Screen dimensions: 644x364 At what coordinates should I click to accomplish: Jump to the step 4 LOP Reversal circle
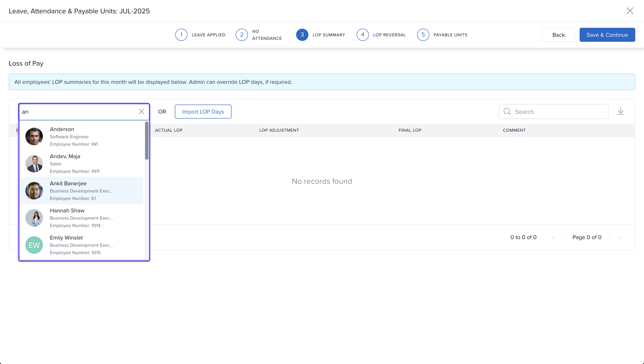363,35
